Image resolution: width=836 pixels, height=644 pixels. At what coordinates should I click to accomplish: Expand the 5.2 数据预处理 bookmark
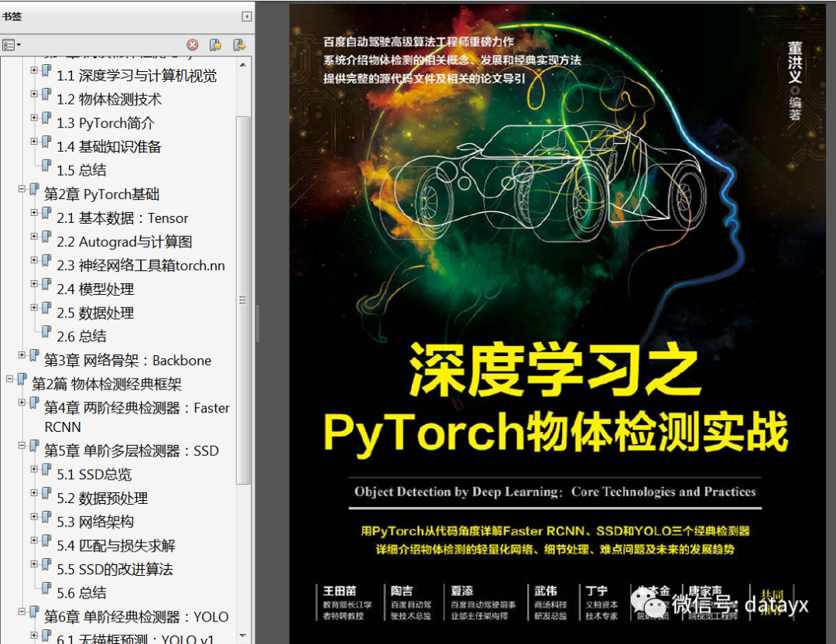click(x=34, y=492)
